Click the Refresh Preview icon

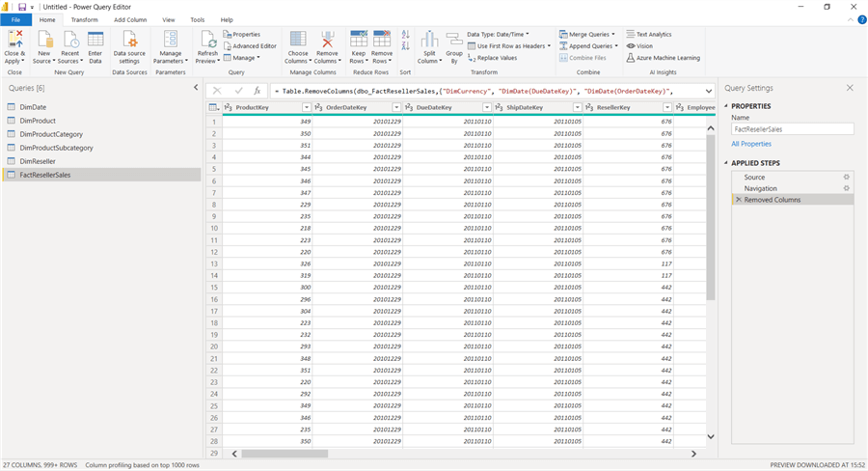click(207, 41)
